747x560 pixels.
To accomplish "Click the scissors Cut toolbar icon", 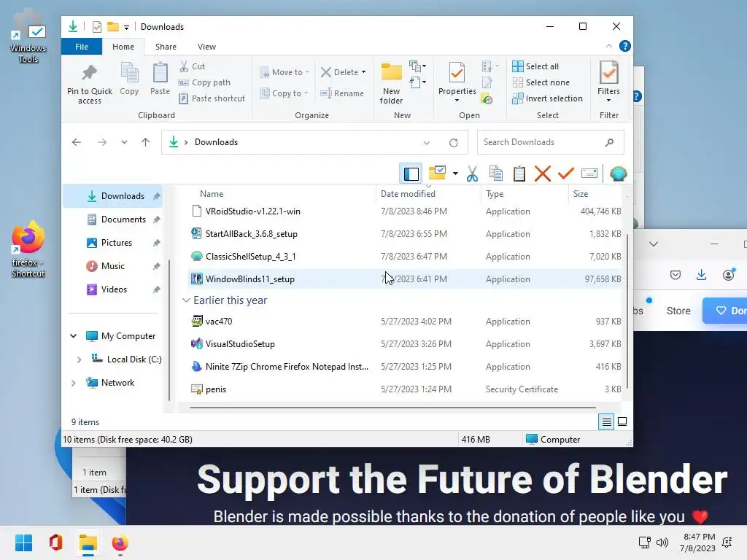I will click(x=472, y=174).
